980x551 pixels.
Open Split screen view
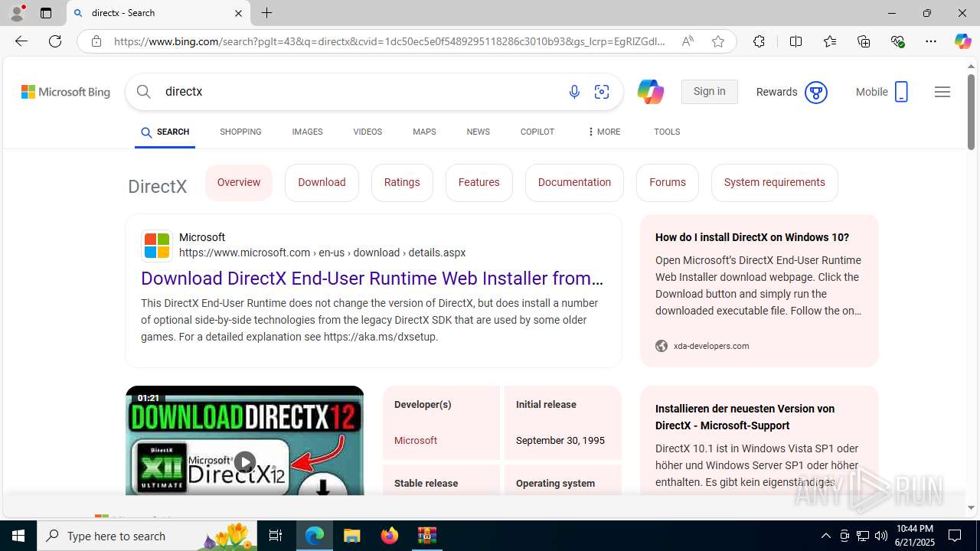click(x=795, y=41)
